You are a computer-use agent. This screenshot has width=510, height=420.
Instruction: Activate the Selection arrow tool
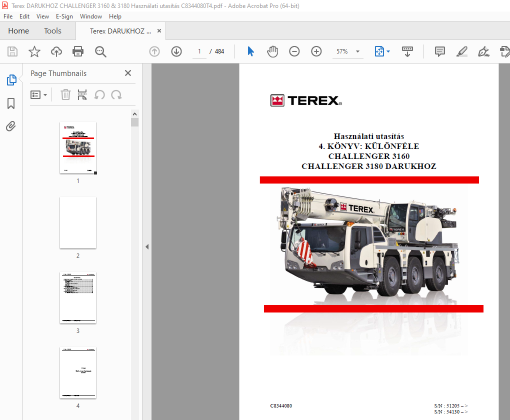(250, 51)
